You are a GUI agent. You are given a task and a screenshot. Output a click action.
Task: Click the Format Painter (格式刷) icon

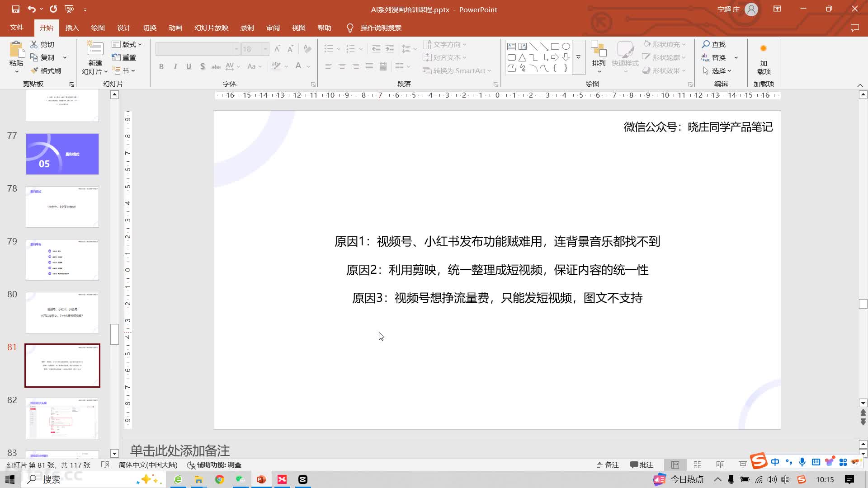(34, 70)
